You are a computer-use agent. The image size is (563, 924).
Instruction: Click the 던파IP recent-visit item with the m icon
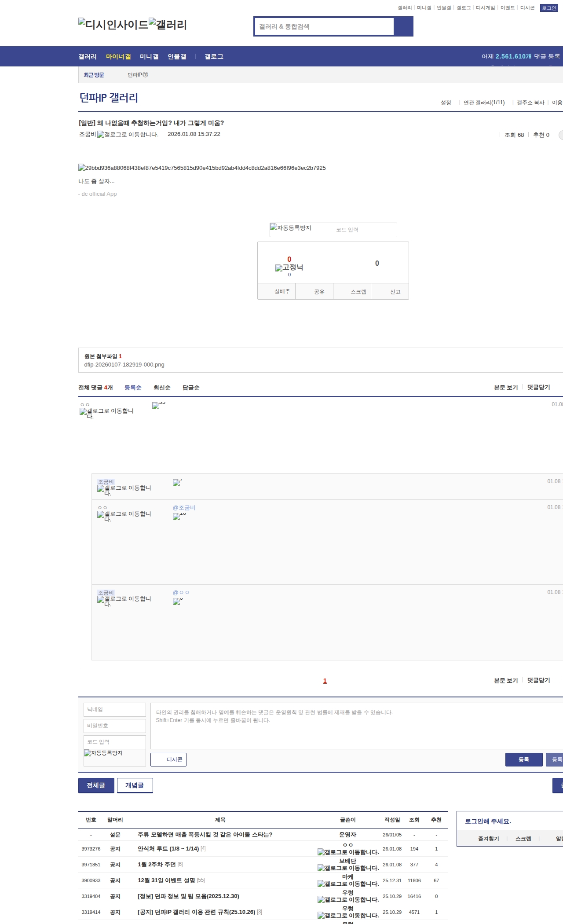138,75
